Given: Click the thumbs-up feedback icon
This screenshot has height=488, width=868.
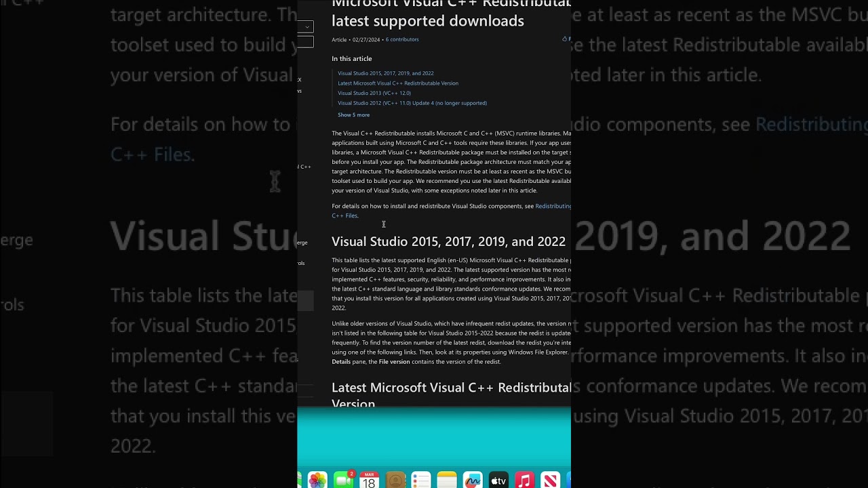Looking at the screenshot, I should pyautogui.click(x=565, y=39).
